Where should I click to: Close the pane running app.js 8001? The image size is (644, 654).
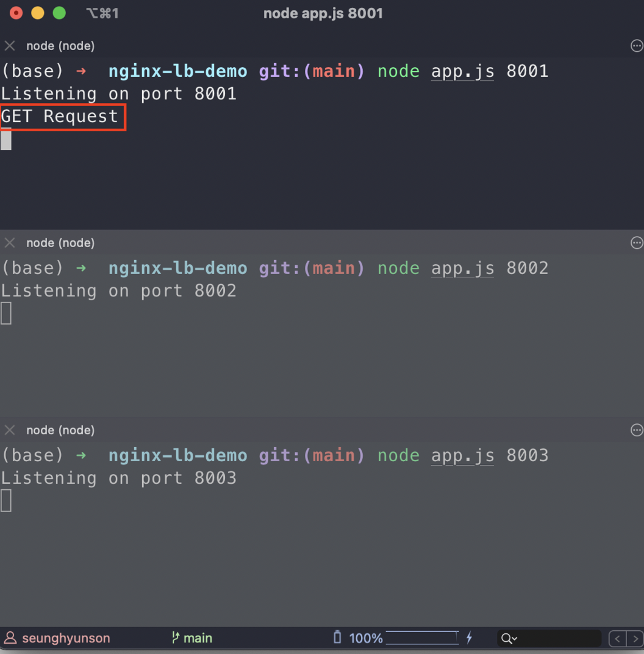pyautogui.click(x=10, y=46)
